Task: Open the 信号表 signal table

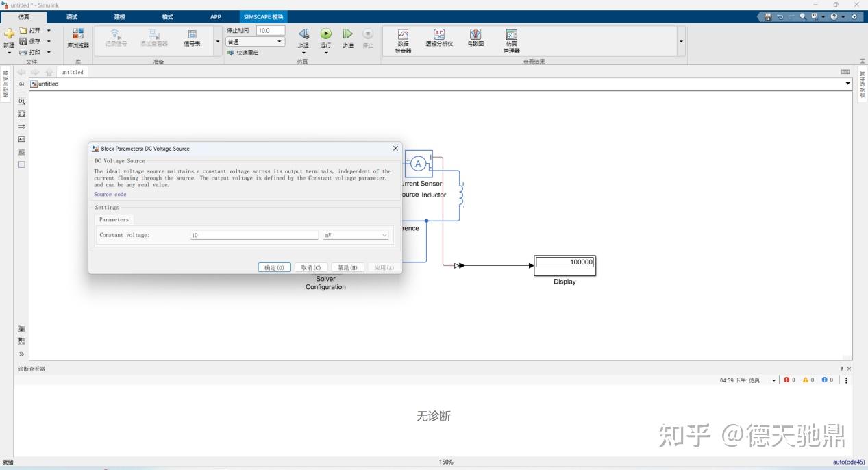Action: (x=194, y=38)
